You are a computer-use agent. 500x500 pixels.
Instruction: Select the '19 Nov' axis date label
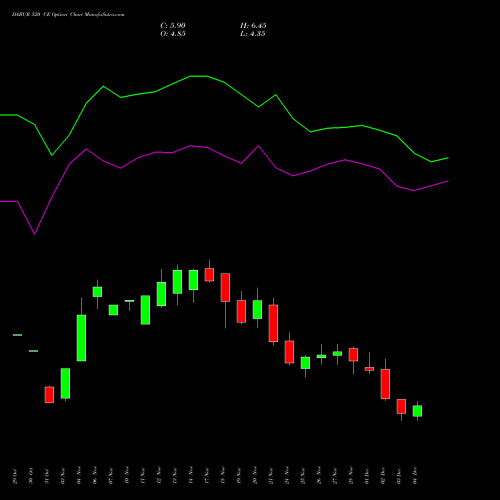[239, 476]
